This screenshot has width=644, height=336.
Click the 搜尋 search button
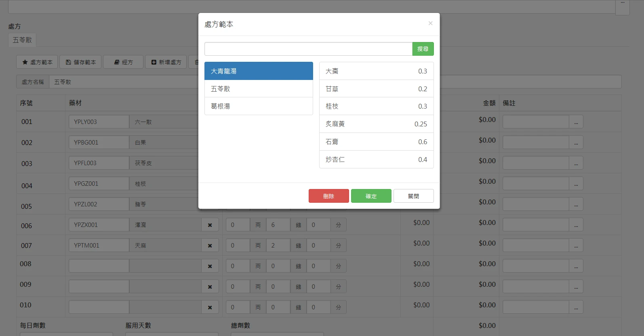pyautogui.click(x=423, y=49)
